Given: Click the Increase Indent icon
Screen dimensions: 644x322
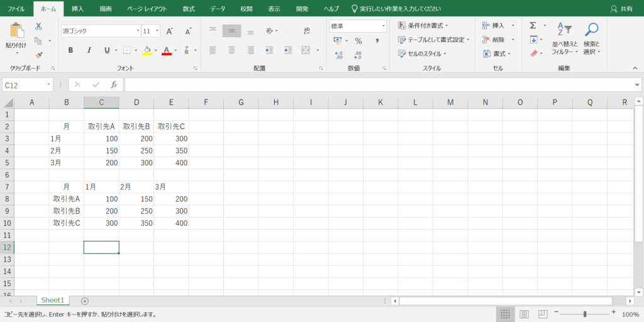Looking at the screenshot, I should click(287, 50).
